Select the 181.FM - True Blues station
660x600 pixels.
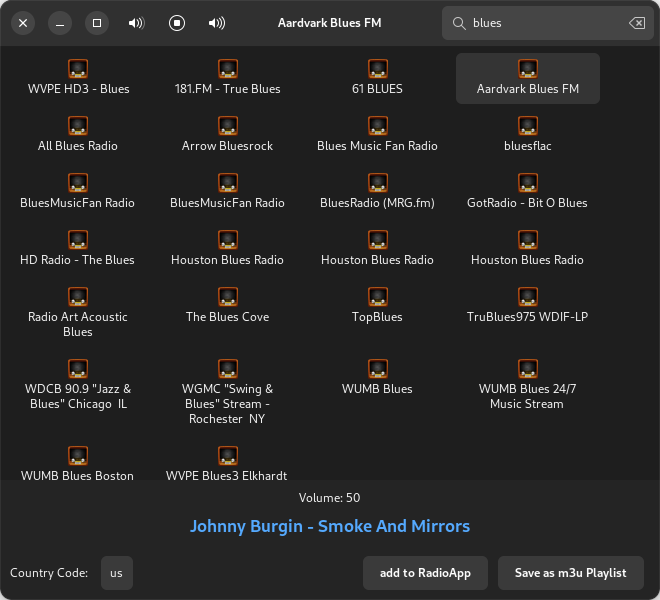tap(228, 78)
